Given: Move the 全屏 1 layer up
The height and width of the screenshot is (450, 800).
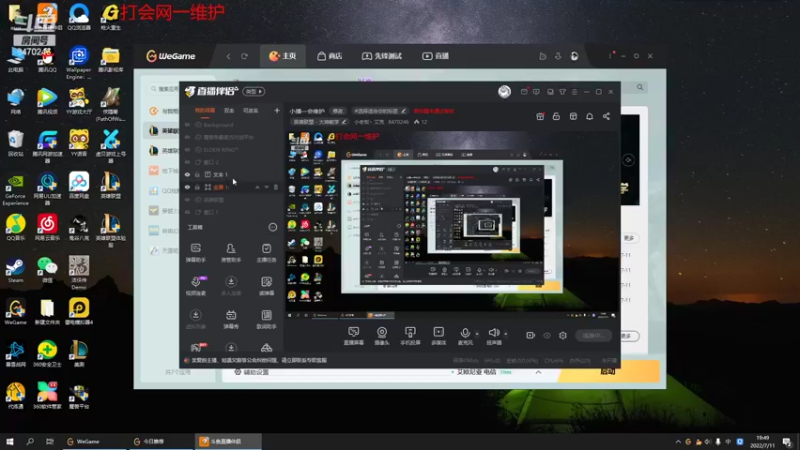Looking at the screenshot, I should point(257,187).
